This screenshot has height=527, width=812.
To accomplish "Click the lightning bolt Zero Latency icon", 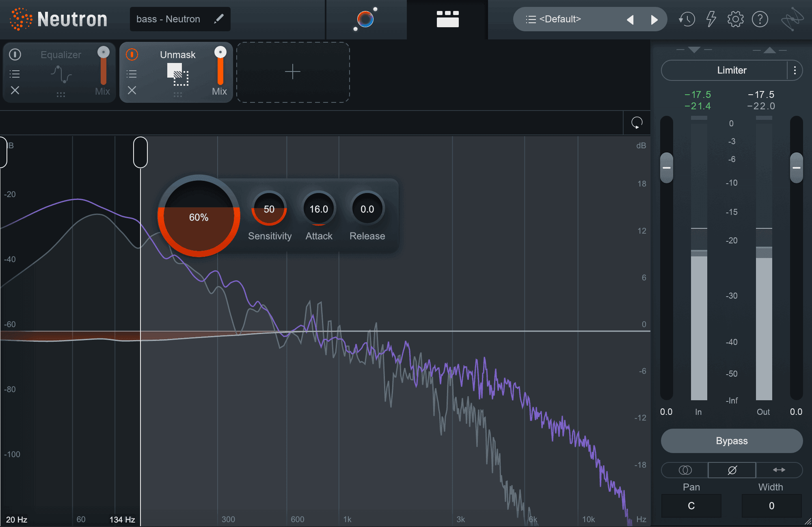I will (711, 19).
